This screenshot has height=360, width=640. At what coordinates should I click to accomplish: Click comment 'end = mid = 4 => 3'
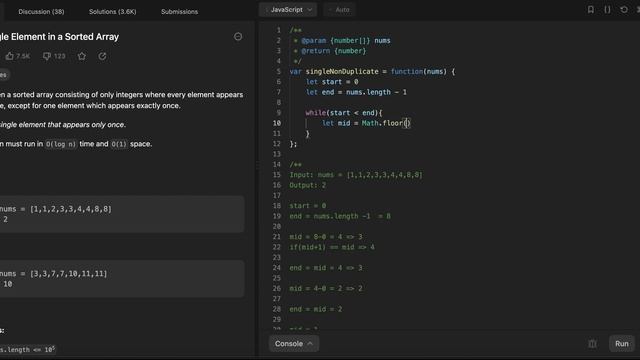(326, 268)
